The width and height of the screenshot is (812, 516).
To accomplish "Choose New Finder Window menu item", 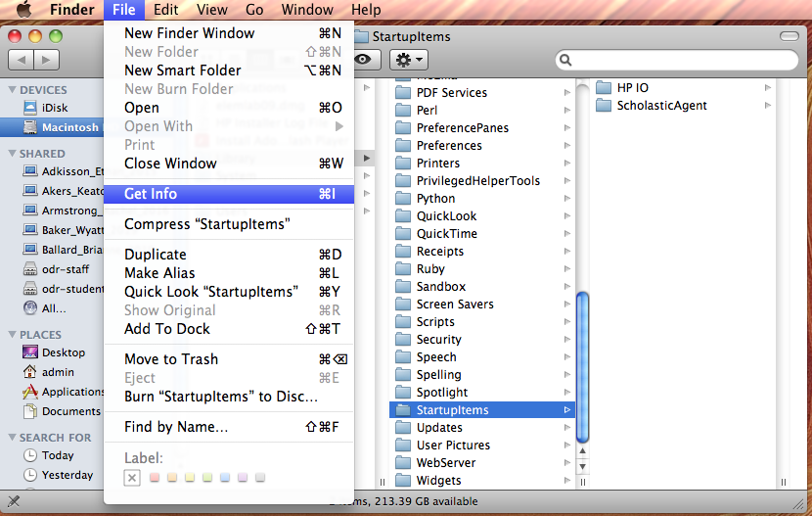I will (229, 33).
